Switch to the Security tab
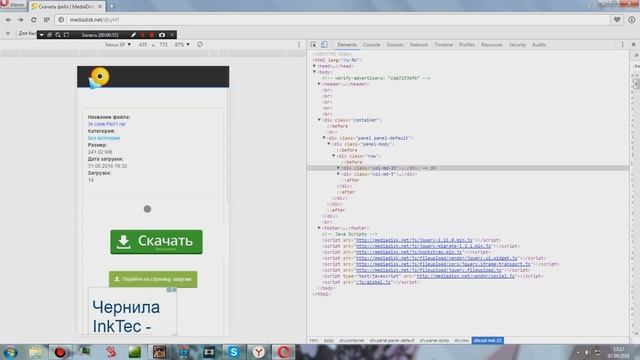Screen dimensions: 640x360 [517, 45]
